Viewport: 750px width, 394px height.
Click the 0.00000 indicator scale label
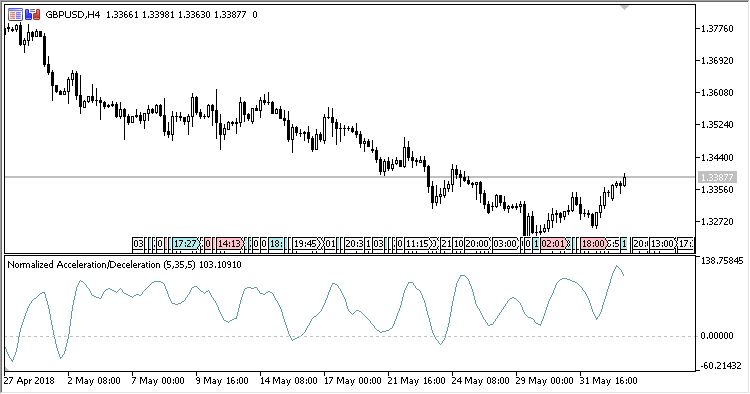coord(717,336)
